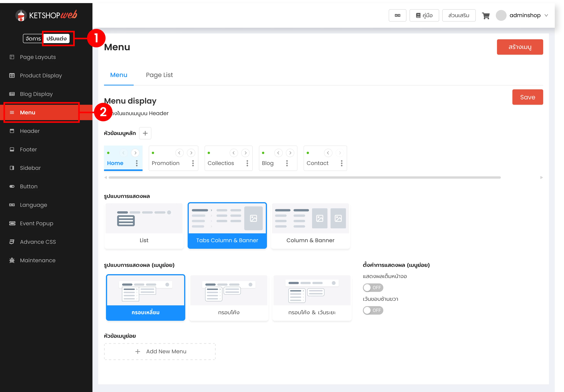564x392 pixels.
Task: Expand the adminshop account dropdown
Action: point(546,15)
